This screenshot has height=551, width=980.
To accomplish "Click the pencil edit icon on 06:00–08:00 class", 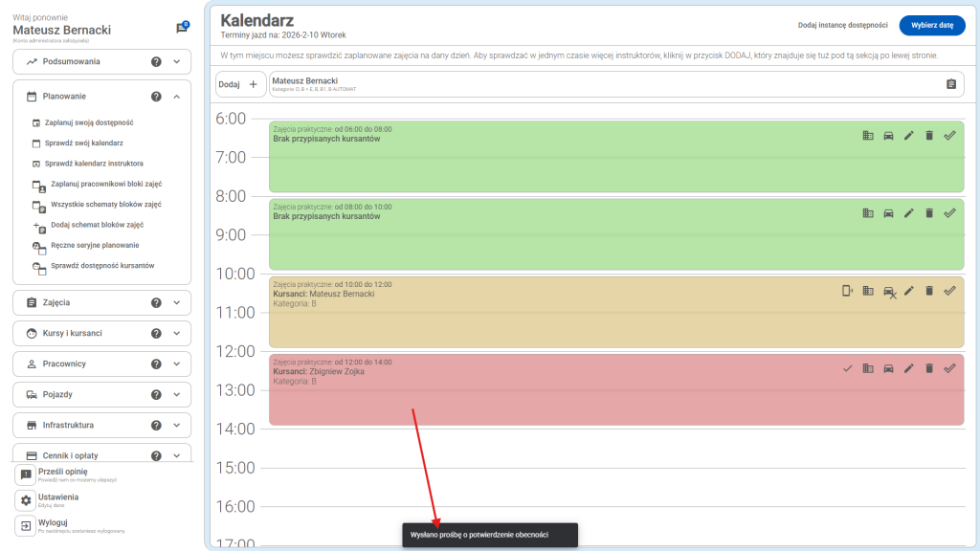I will 909,136.
